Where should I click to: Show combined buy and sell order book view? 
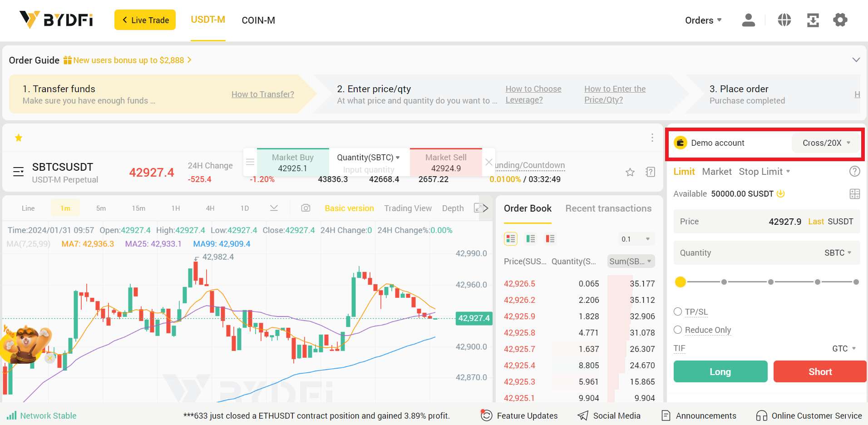pos(511,239)
